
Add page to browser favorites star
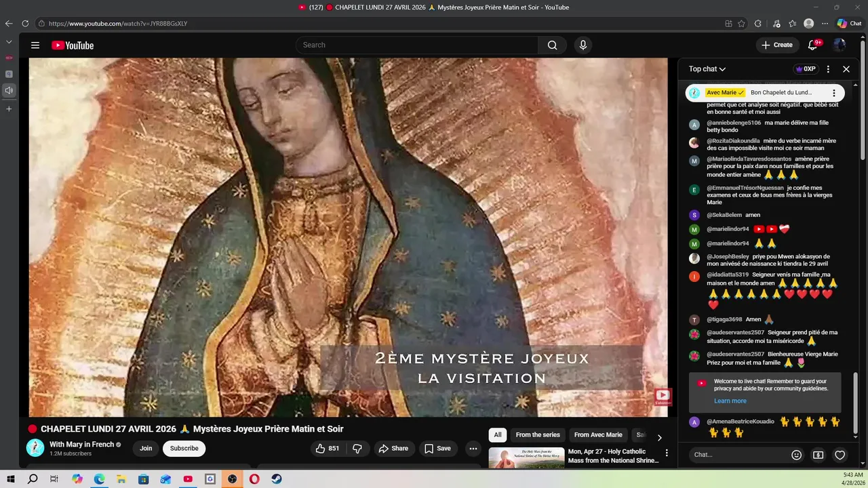(741, 23)
